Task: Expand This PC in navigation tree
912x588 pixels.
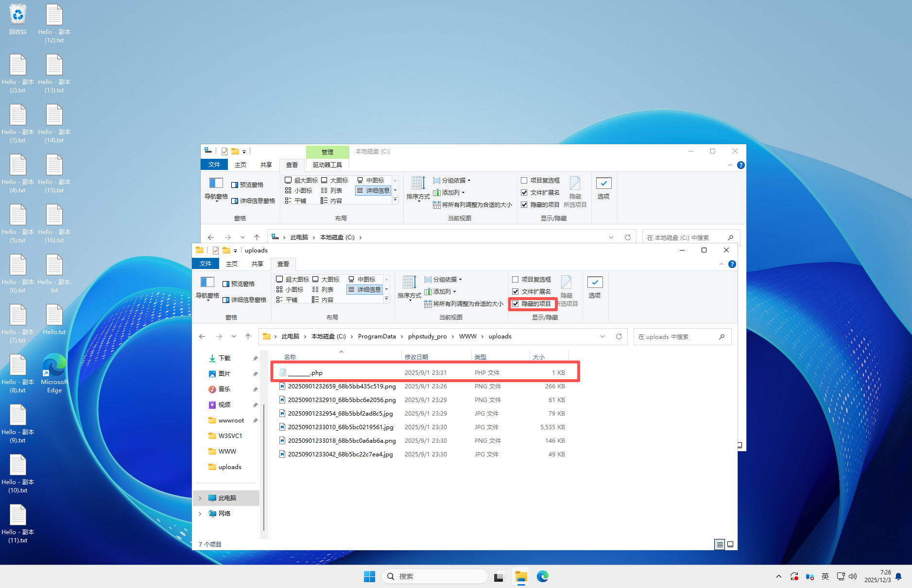Action: coord(200,498)
